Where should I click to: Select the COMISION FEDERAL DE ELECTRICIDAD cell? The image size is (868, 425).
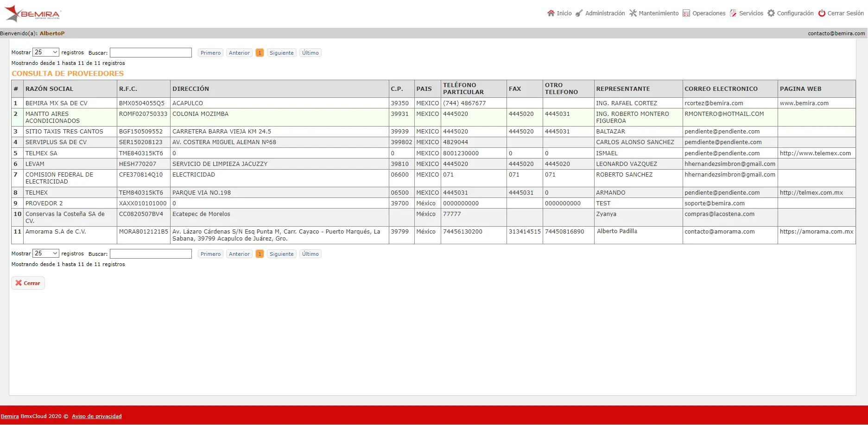pos(70,178)
